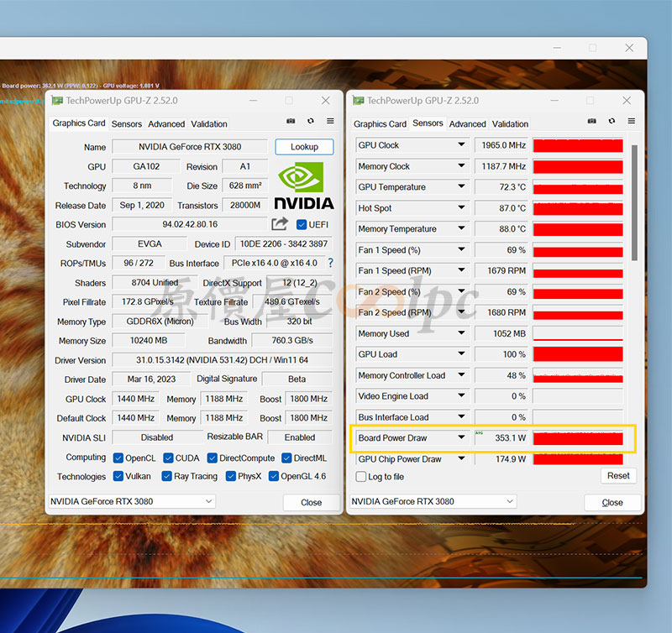
Task: Open the Hot Spot sensor dropdown arrow
Action: (461, 207)
